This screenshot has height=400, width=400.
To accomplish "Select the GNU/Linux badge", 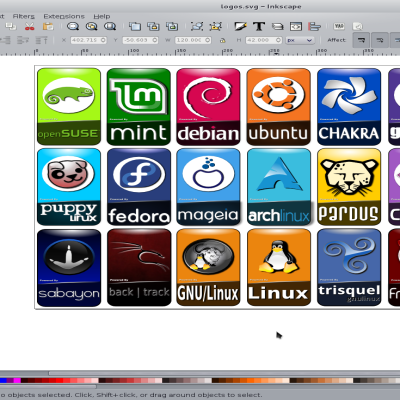I will point(208,267).
